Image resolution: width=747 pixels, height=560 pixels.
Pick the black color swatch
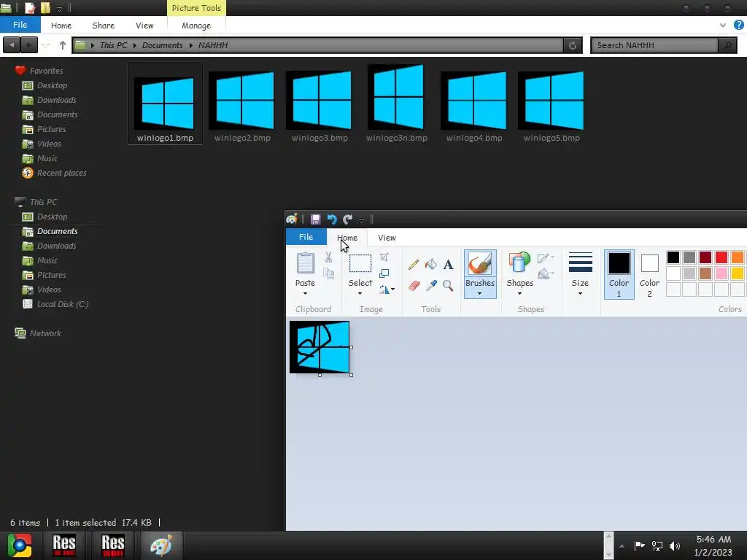tap(673, 257)
